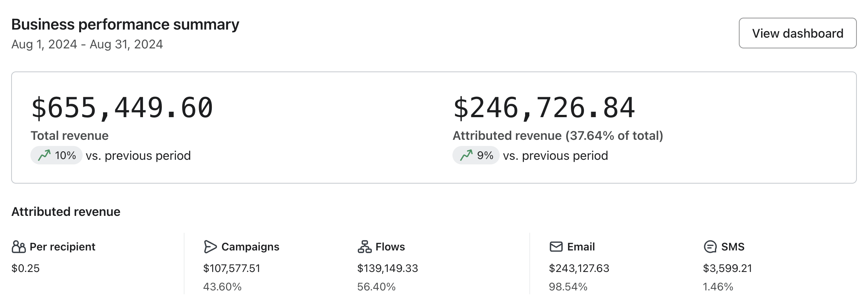Click the Flows hierarchy icon
This screenshot has height=305, width=868.
click(364, 247)
